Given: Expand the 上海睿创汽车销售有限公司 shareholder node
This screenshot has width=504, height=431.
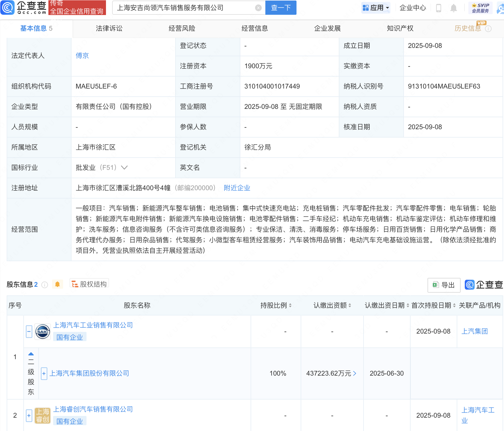Looking at the screenshot, I should (29, 415).
